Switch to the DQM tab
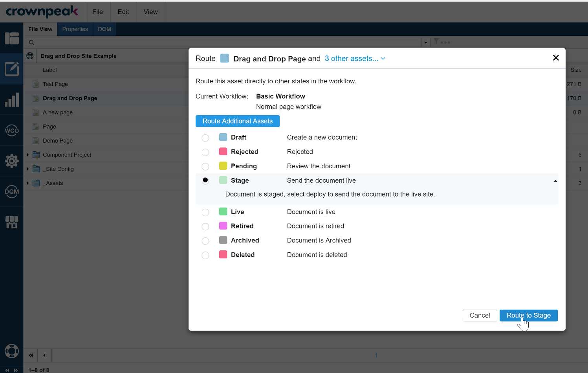 click(104, 29)
